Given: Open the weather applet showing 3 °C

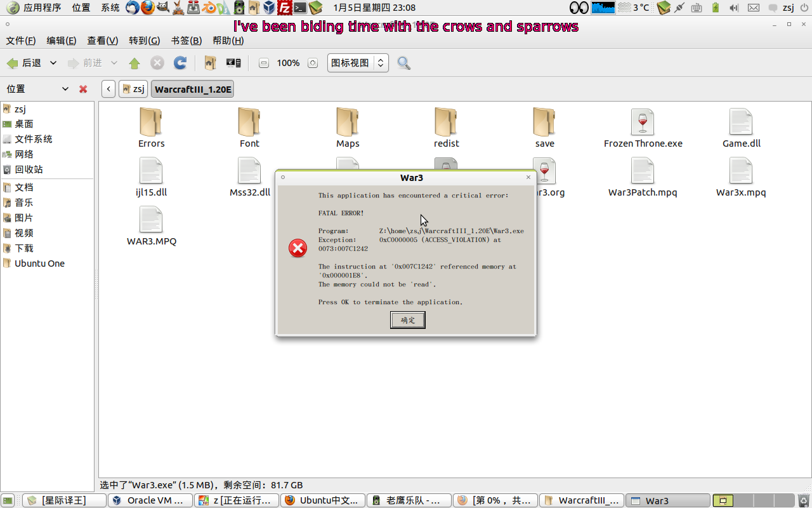Looking at the screenshot, I should pyautogui.click(x=633, y=8).
